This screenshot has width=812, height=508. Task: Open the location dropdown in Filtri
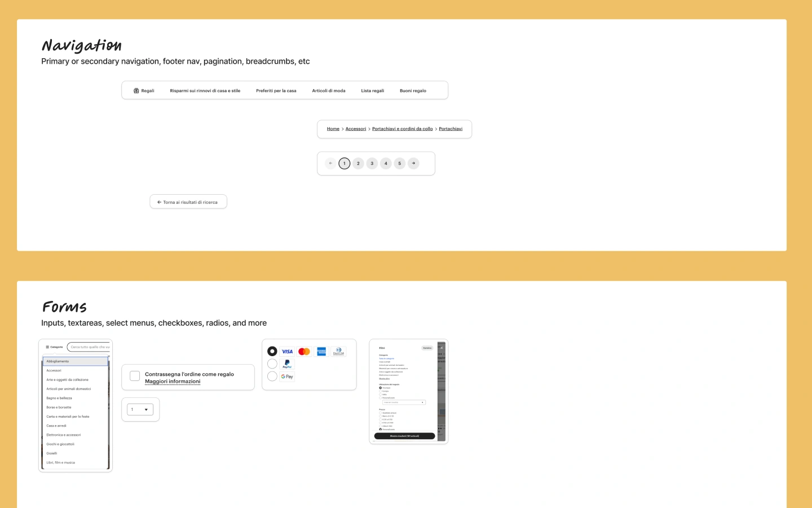tap(404, 402)
